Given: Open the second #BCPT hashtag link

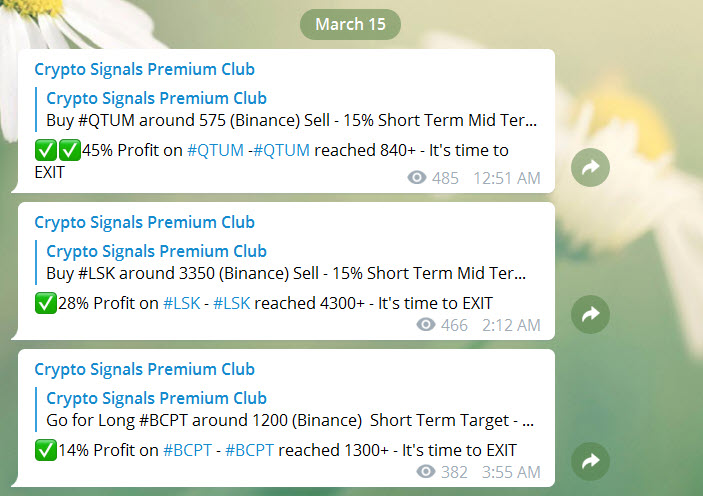Looking at the screenshot, I should tap(249, 450).
